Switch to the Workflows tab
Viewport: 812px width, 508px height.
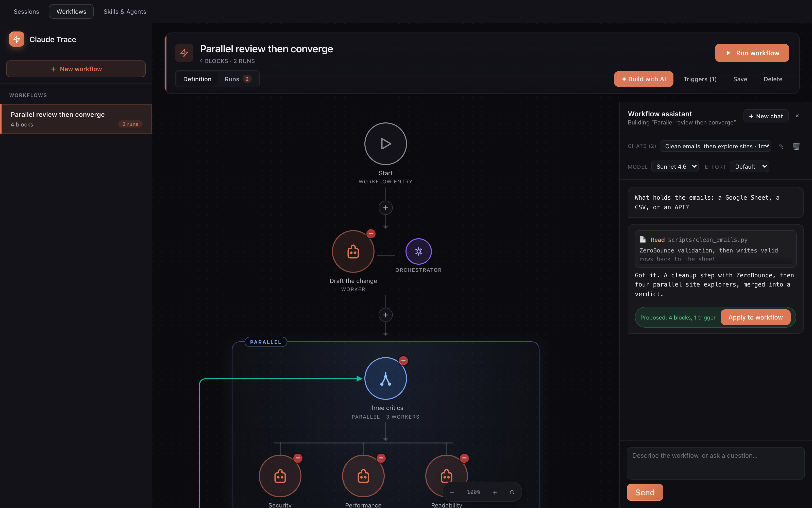[71, 11]
